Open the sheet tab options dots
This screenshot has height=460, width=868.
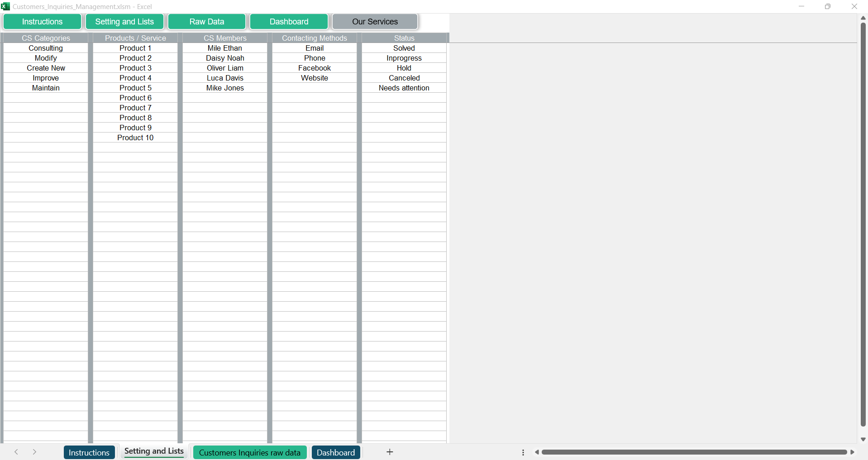point(523,452)
